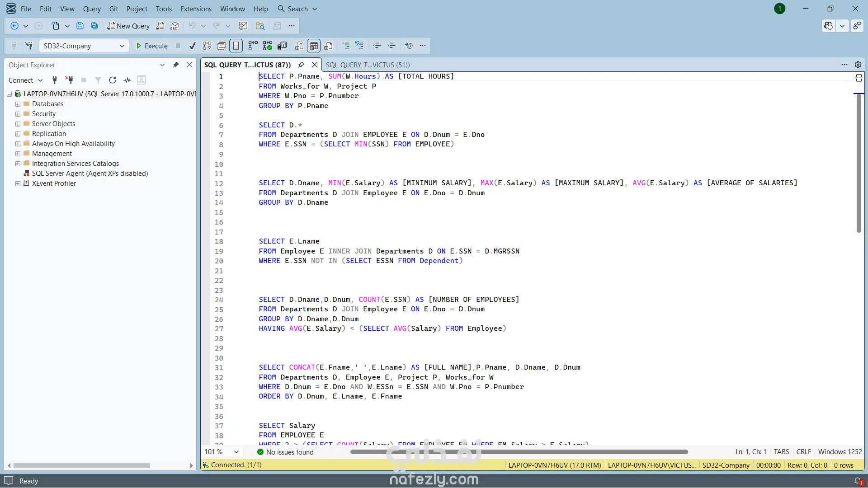
Task: Toggle auto-hide pin on Object Explorer
Action: tap(176, 65)
